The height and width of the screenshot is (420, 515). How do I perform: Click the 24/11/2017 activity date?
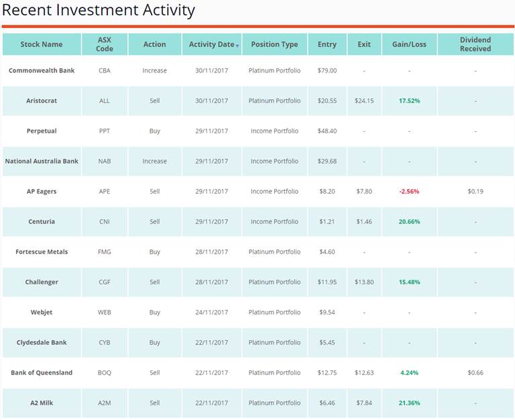(x=211, y=312)
